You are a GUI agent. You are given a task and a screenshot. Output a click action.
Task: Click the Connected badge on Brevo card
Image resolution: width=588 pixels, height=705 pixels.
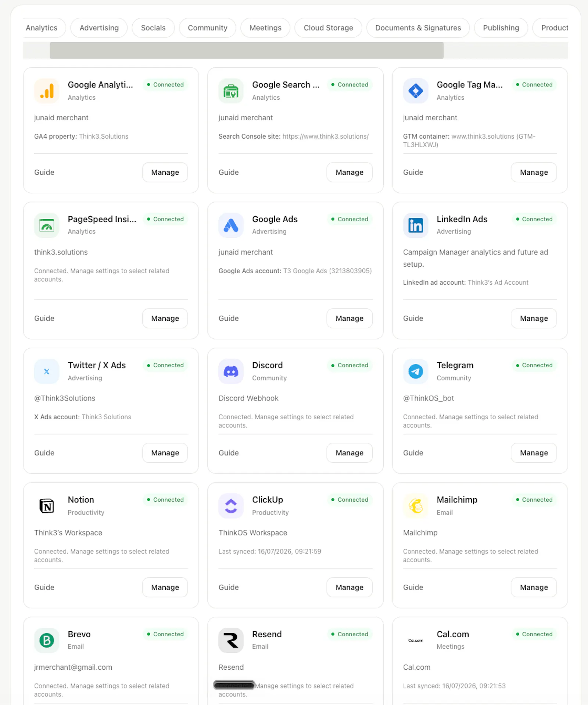[165, 634]
